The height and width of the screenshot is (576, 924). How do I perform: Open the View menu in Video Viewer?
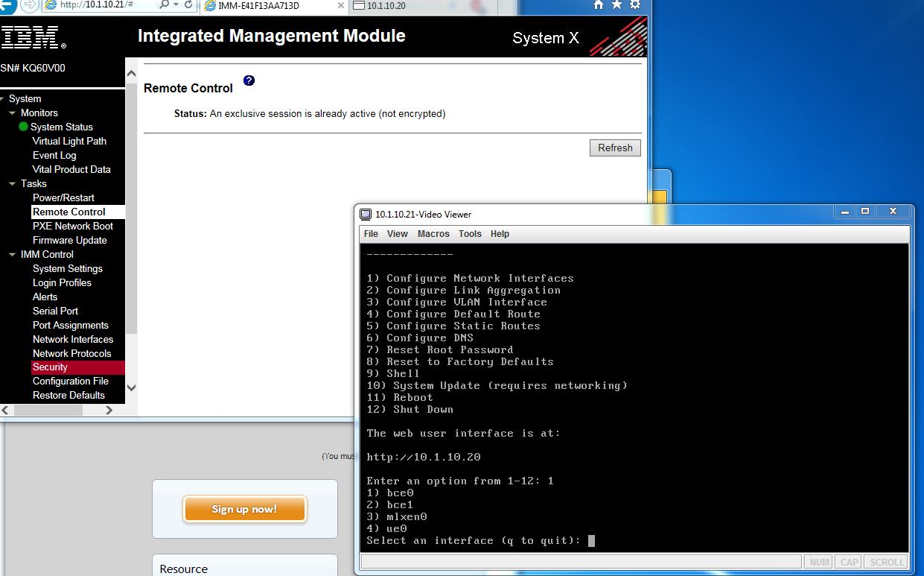click(398, 234)
